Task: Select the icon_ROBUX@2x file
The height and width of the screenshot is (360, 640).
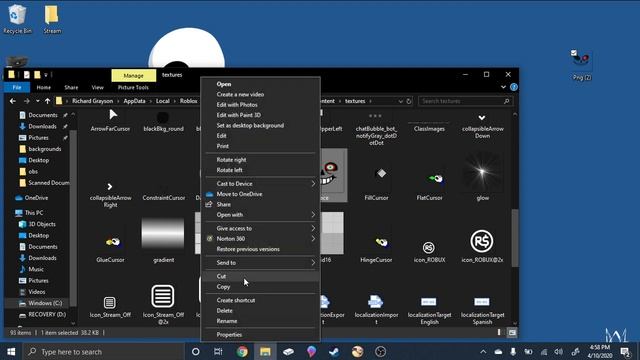Action: [x=482, y=246]
